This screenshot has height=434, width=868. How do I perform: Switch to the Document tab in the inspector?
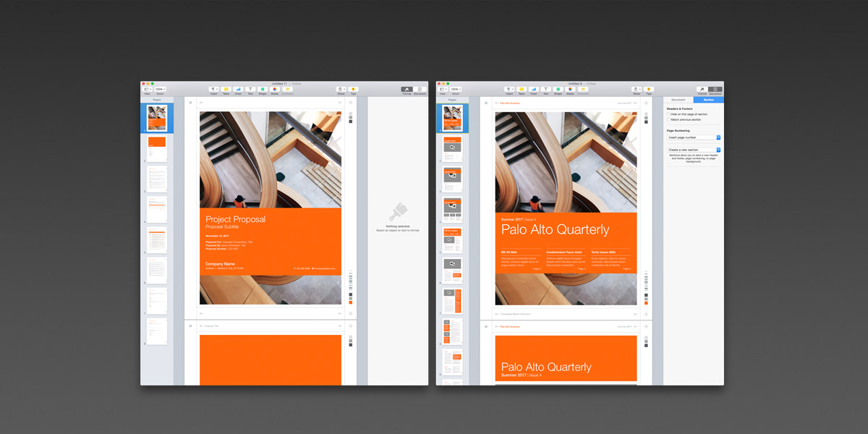point(678,100)
